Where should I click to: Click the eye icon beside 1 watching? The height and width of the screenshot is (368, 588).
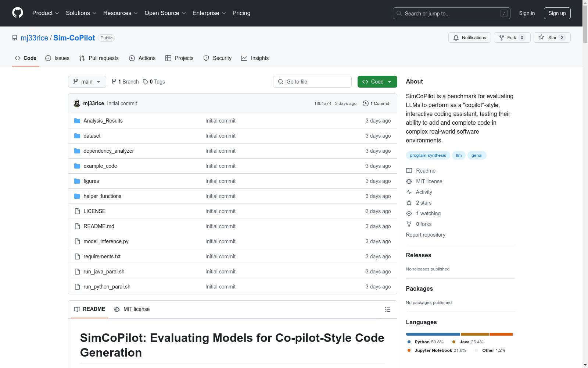click(x=409, y=213)
